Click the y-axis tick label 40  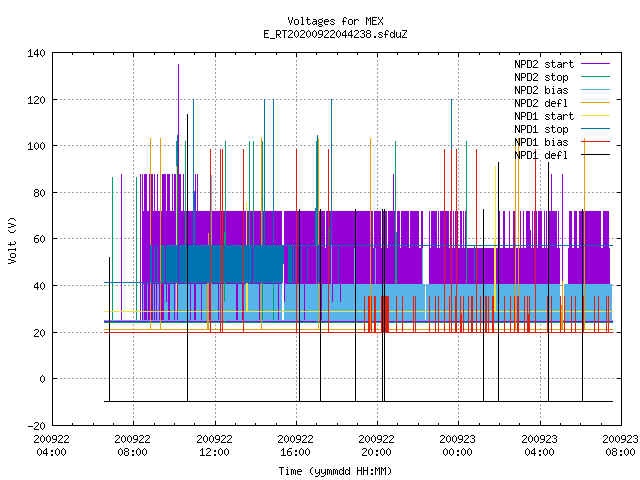click(40, 286)
